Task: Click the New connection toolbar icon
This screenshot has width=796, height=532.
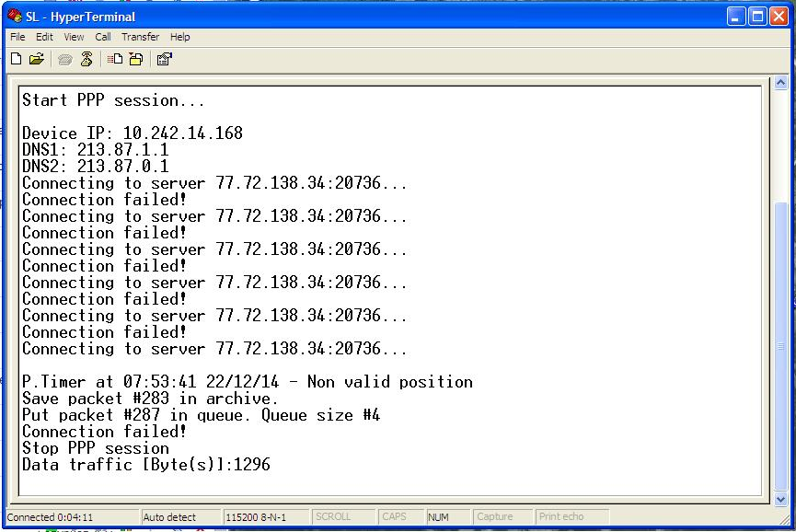Action: (x=16, y=59)
